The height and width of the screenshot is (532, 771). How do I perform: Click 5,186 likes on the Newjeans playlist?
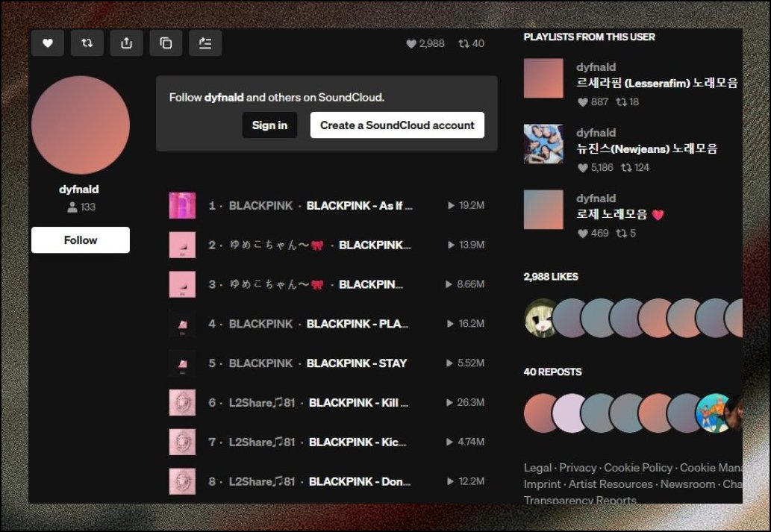(595, 168)
